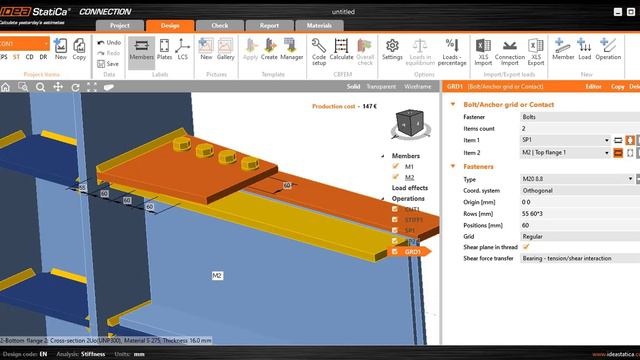Edit the Positions [mm] field
Image resolution: width=640 pixels, height=360 pixels.
tap(580, 225)
